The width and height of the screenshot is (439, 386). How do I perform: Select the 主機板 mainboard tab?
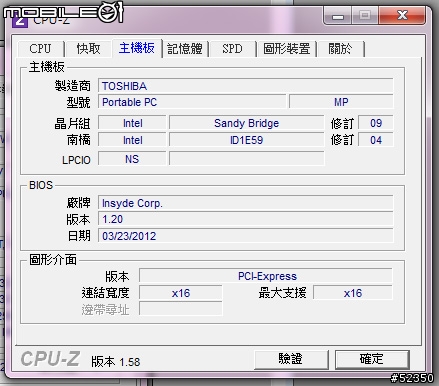point(137,48)
